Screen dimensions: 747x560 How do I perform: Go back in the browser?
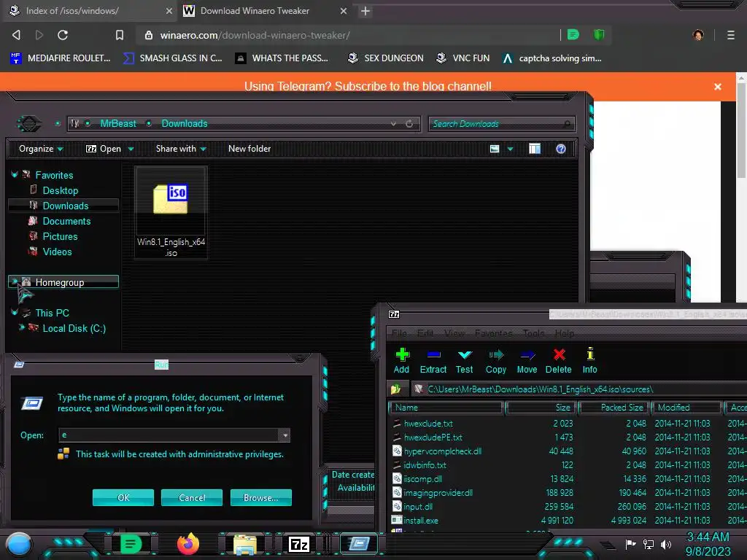16,35
